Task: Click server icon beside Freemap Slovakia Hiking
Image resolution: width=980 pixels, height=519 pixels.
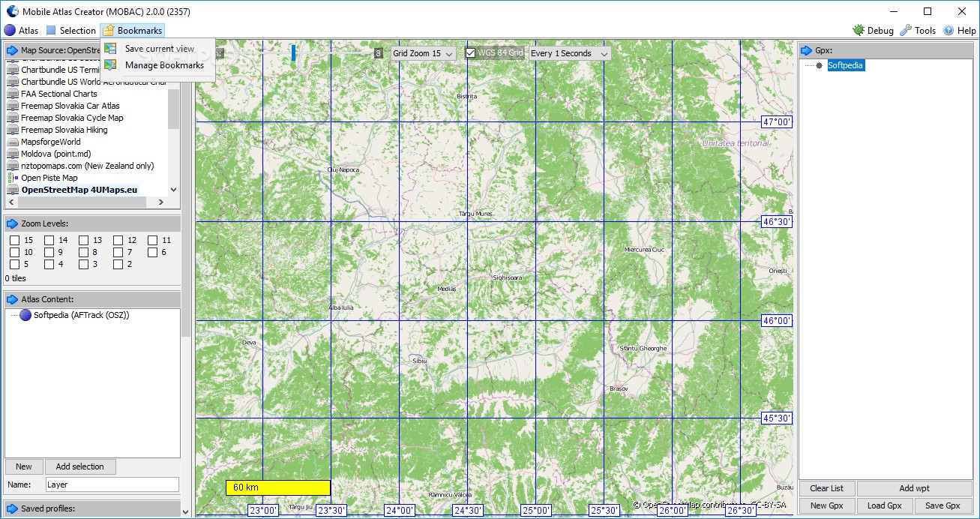Action: click(13, 130)
